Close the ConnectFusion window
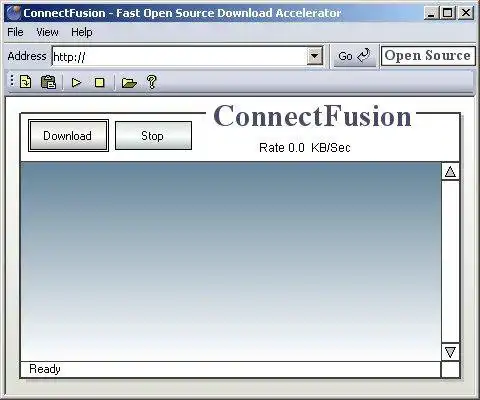Viewport: 480px width, 400px height. (466, 13)
